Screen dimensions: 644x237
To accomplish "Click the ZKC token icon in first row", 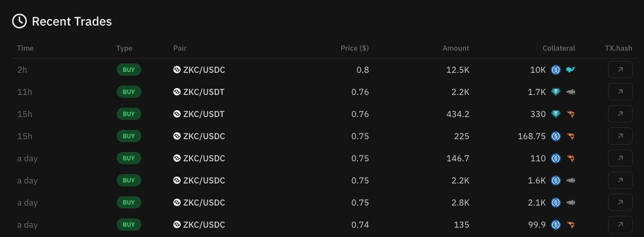I will [x=177, y=70].
